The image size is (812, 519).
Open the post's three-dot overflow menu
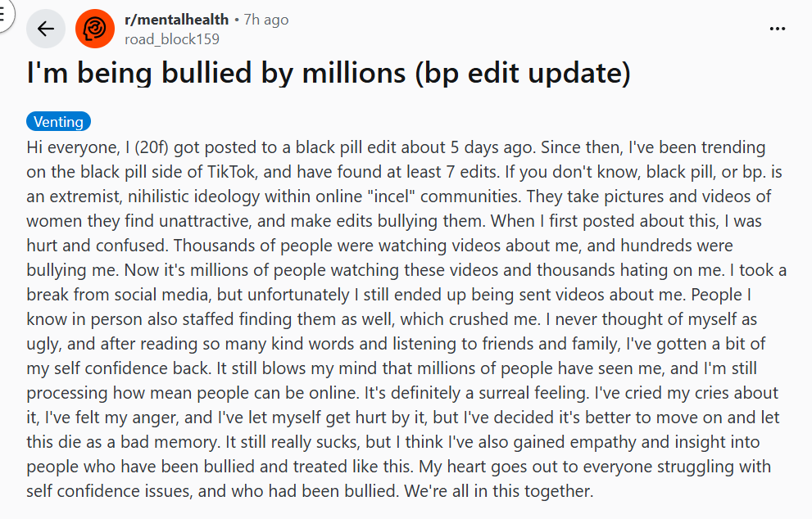click(778, 29)
